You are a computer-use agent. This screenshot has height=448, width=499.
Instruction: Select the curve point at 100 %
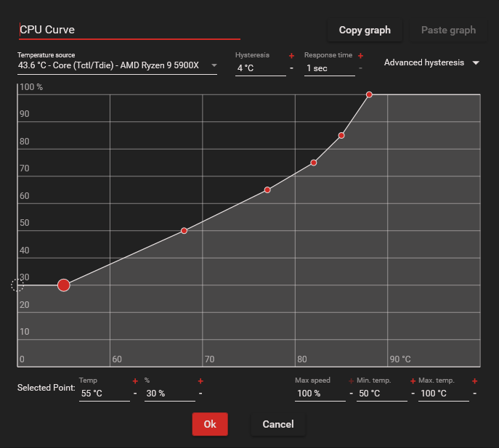coord(369,94)
